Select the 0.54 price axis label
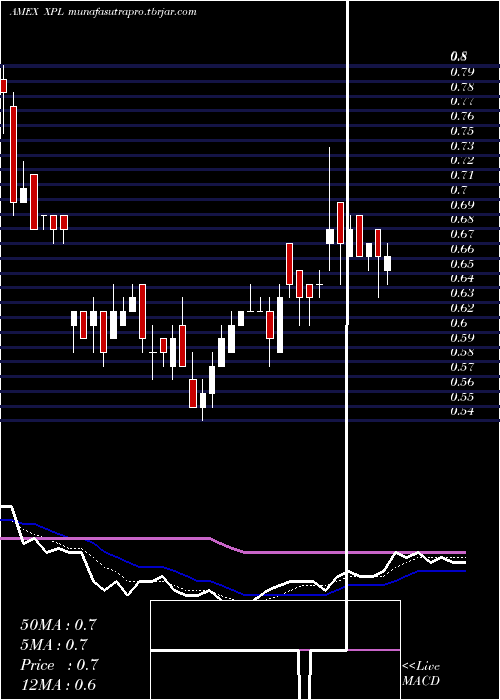Screen dimensions: 500x700 tap(462, 411)
